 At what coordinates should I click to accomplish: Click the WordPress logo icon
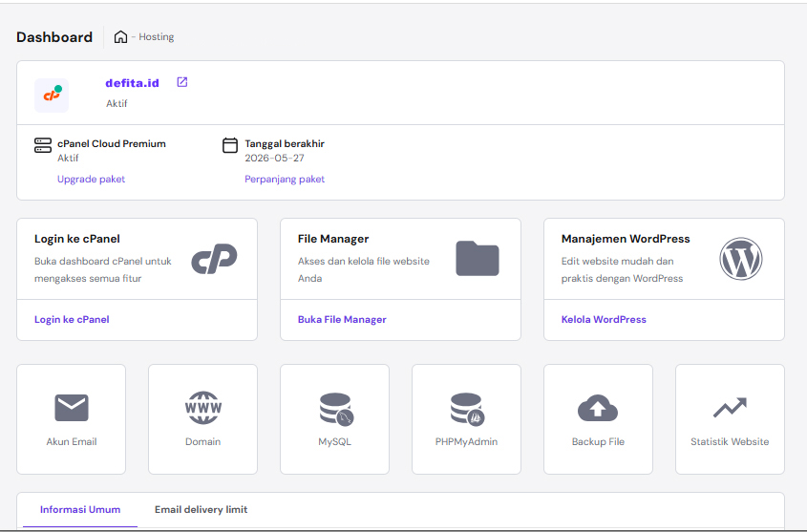(741, 259)
